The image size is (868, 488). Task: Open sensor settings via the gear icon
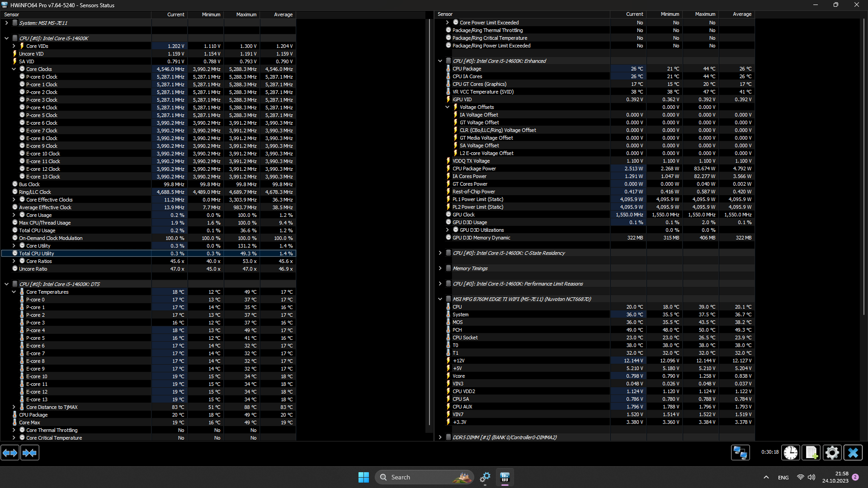(x=832, y=452)
